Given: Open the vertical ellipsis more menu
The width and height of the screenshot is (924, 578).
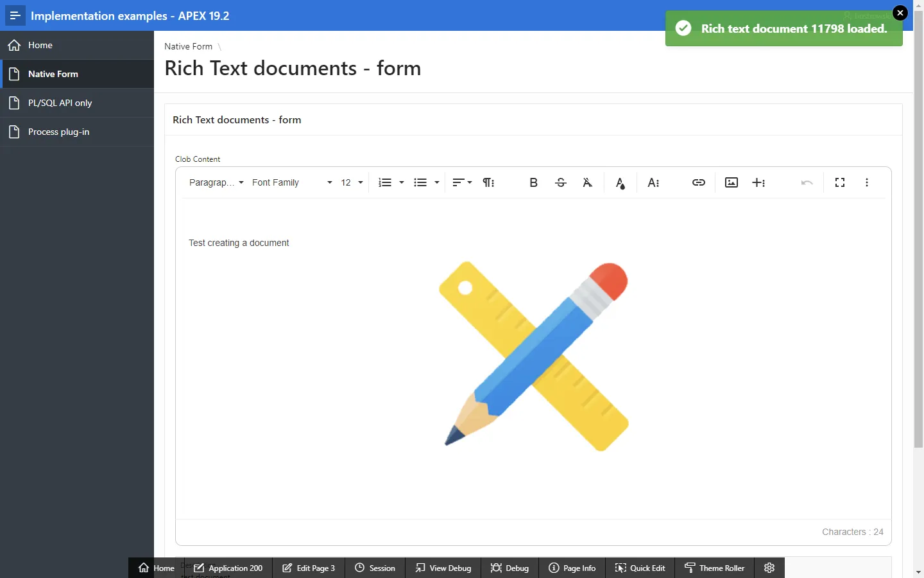Looking at the screenshot, I should pyautogui.click(x=867, y=182).
